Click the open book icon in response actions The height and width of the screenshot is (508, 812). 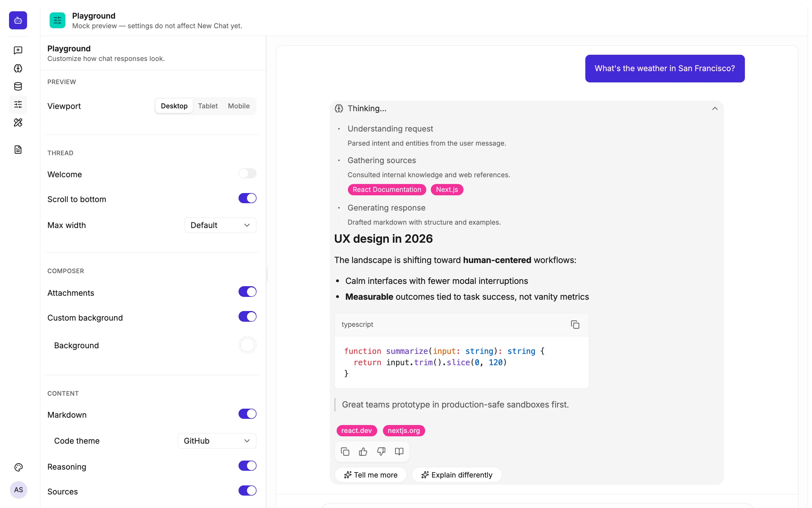pos(399,451)
